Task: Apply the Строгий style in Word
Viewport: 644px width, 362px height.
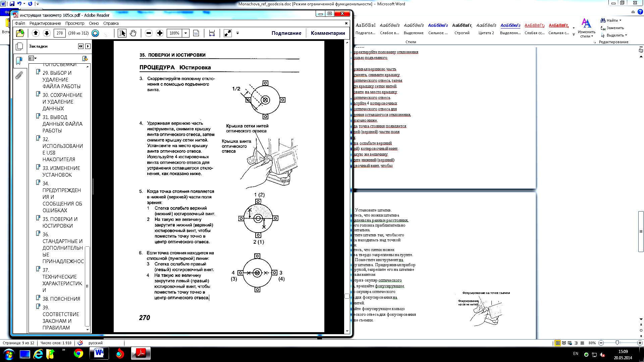Action: (462, 29)
